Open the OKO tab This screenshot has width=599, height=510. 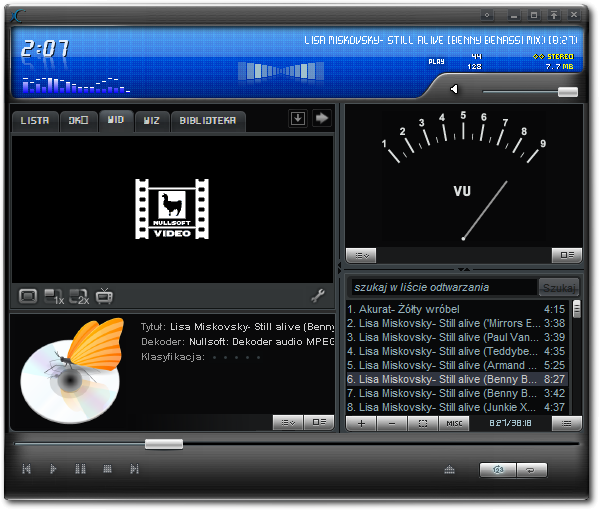click(78, 121)
